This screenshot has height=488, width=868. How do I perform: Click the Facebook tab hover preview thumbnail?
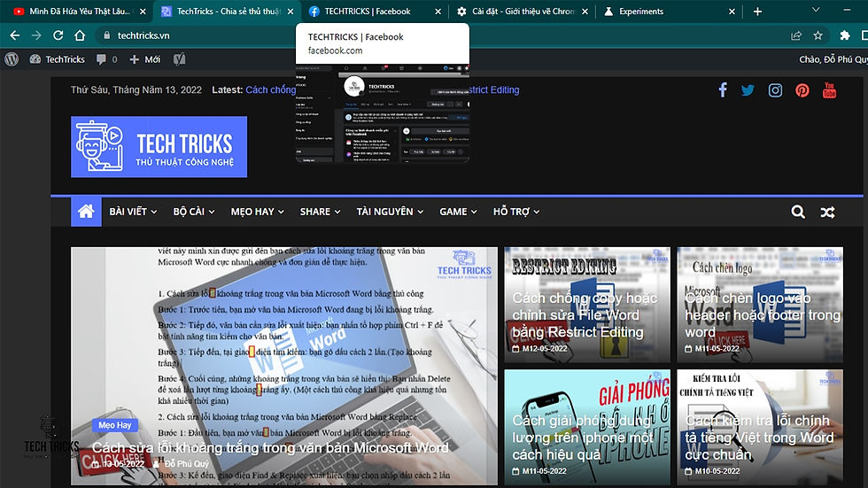(x=383, y=113)
